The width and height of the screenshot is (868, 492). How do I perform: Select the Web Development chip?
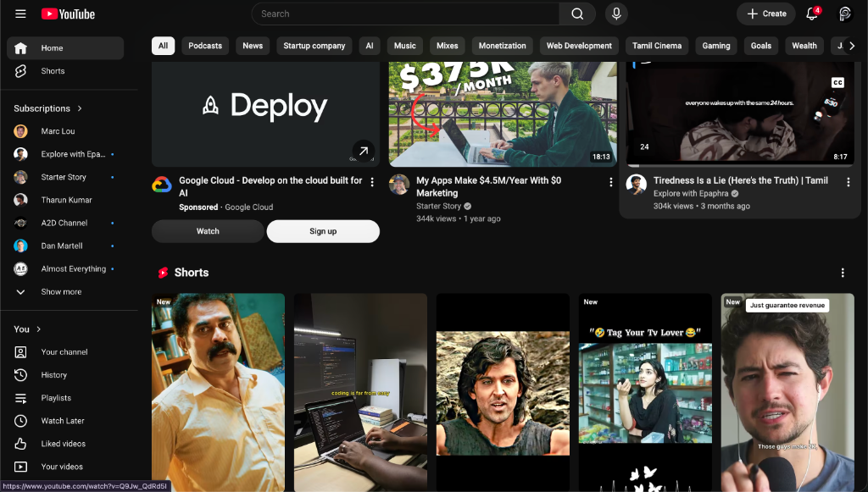(579, 46)
